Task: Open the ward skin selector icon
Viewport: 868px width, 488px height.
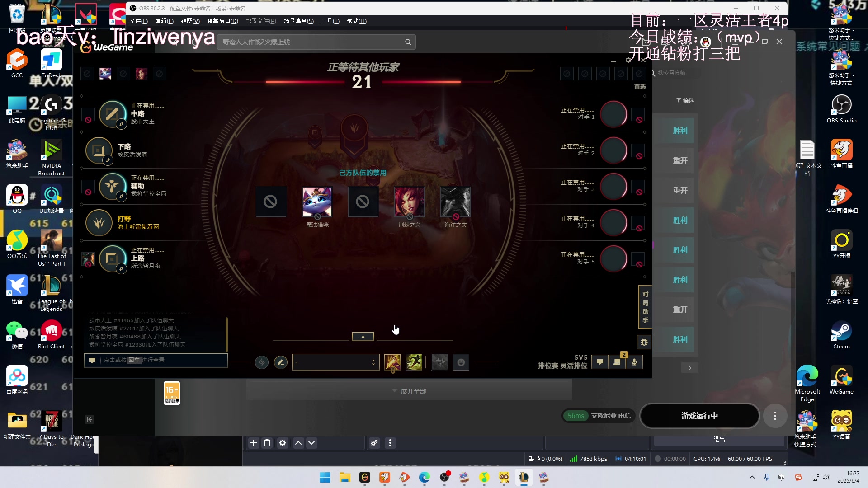Action: point(439,362)
